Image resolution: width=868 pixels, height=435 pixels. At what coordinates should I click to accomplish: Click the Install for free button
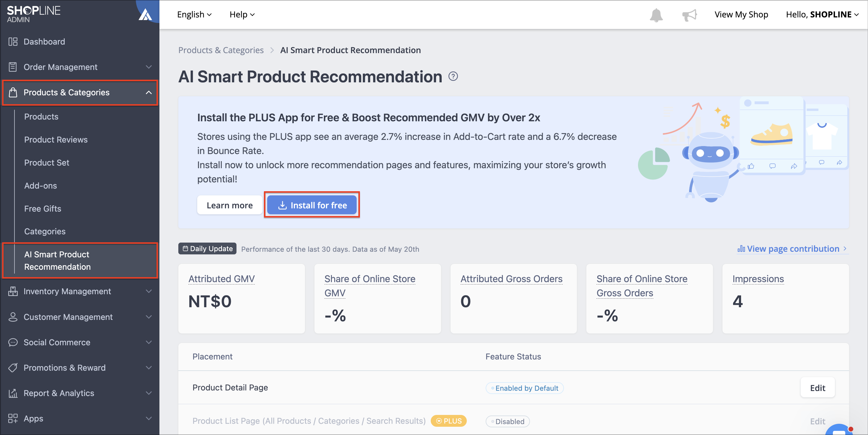tap(312, 205)
